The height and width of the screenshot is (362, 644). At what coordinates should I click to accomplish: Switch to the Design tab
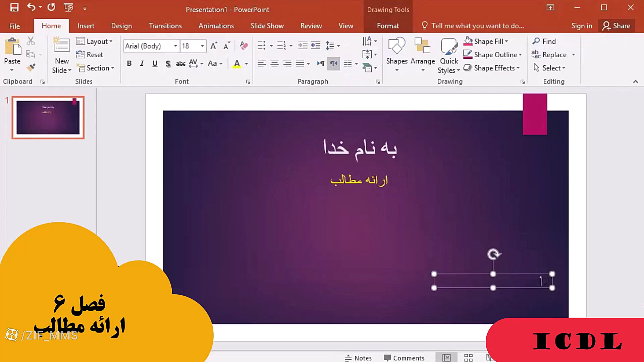pyautogui.click(x=121, y=26)
